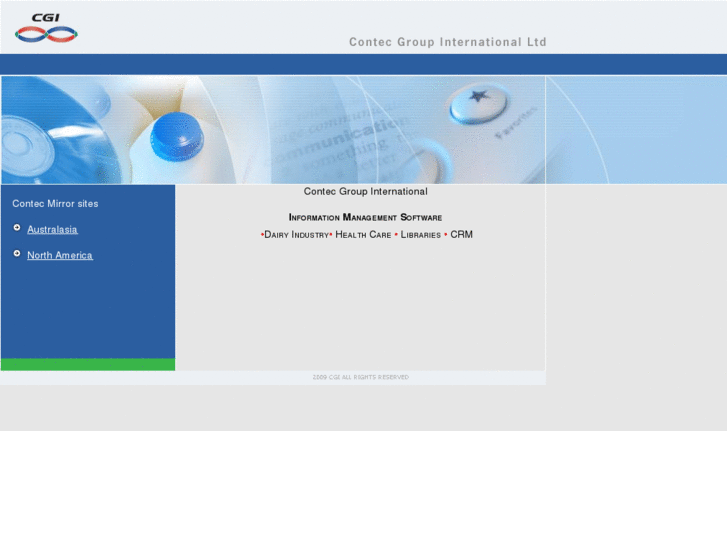Click the 'Libraries' text
727x545 pixels.
click(x=421, y=235)
